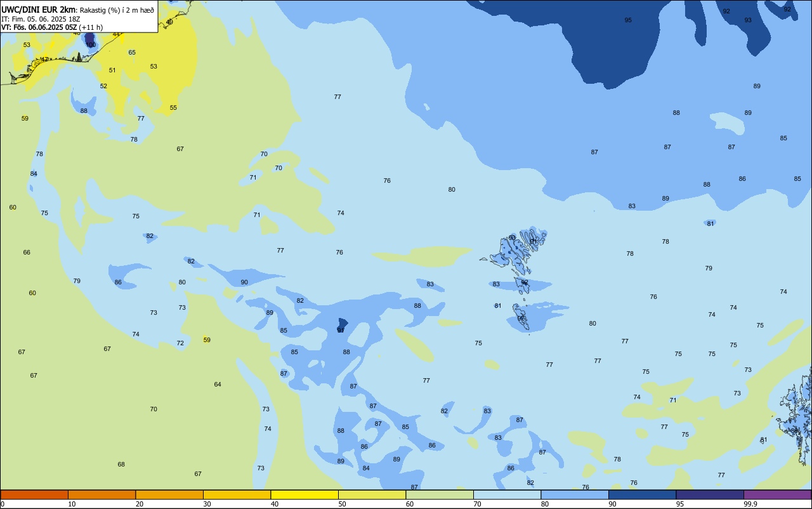
Task: Click the 95–99.9 navy legend swatch
Action: point(710,494)
